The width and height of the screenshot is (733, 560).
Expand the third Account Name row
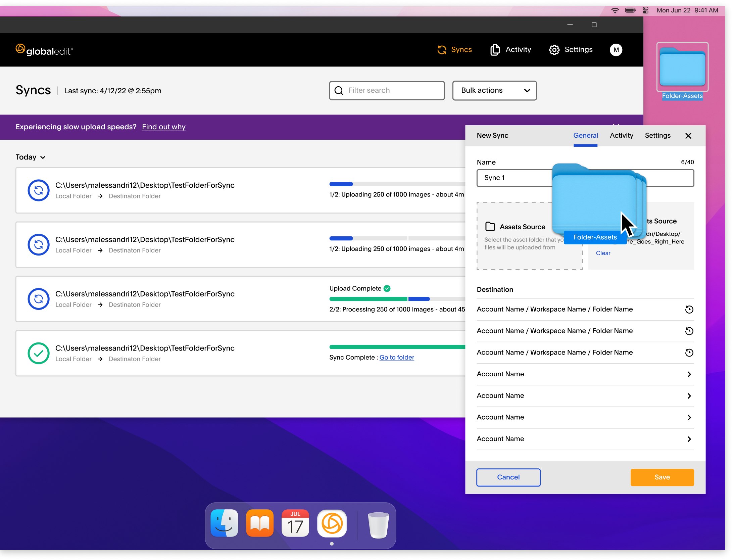tap(585, 417)
